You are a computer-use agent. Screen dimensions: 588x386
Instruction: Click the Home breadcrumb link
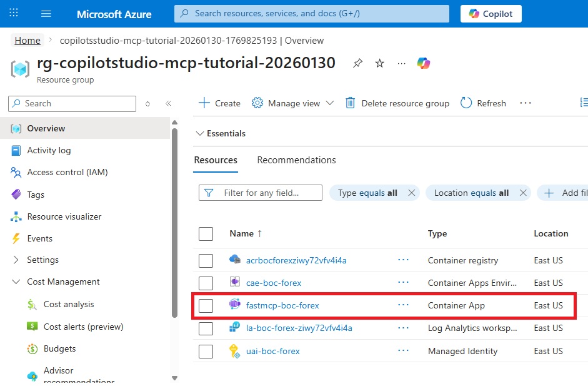(27, 41)
